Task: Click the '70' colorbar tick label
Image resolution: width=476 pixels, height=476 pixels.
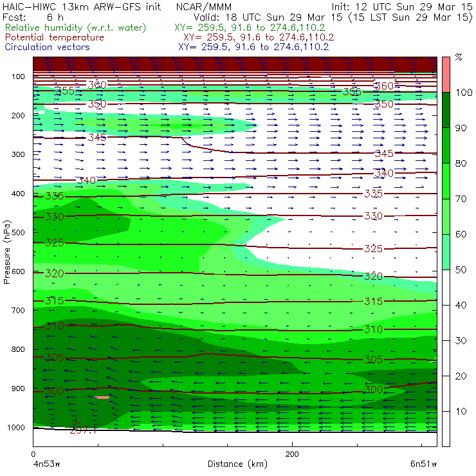Action: (461, 199)
